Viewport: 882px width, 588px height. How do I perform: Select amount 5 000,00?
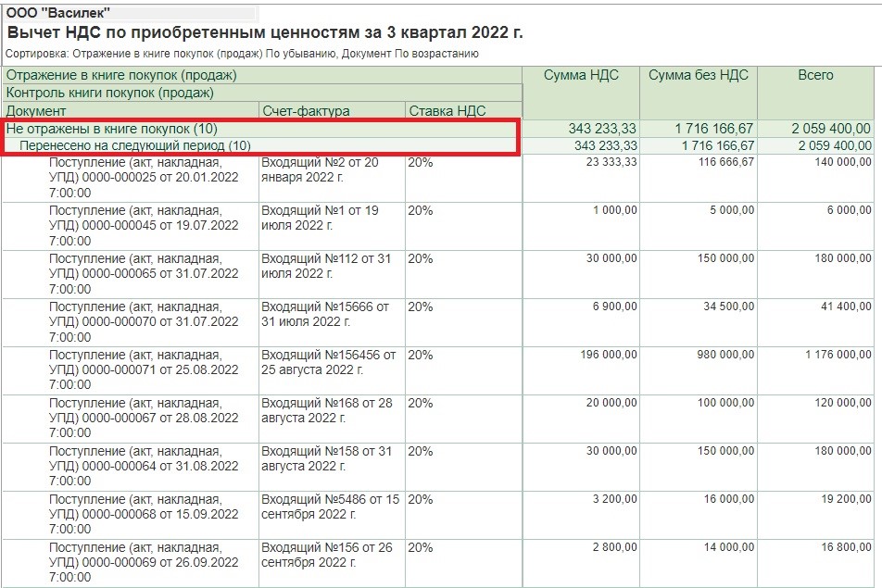click(x=732, y=211)
